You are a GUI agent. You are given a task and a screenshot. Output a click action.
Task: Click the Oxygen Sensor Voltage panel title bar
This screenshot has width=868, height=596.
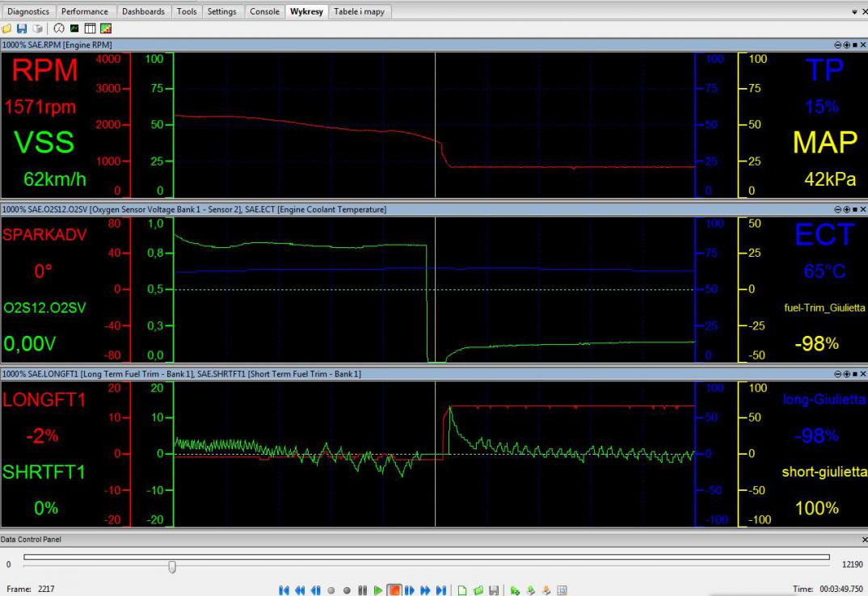(434, 209)
